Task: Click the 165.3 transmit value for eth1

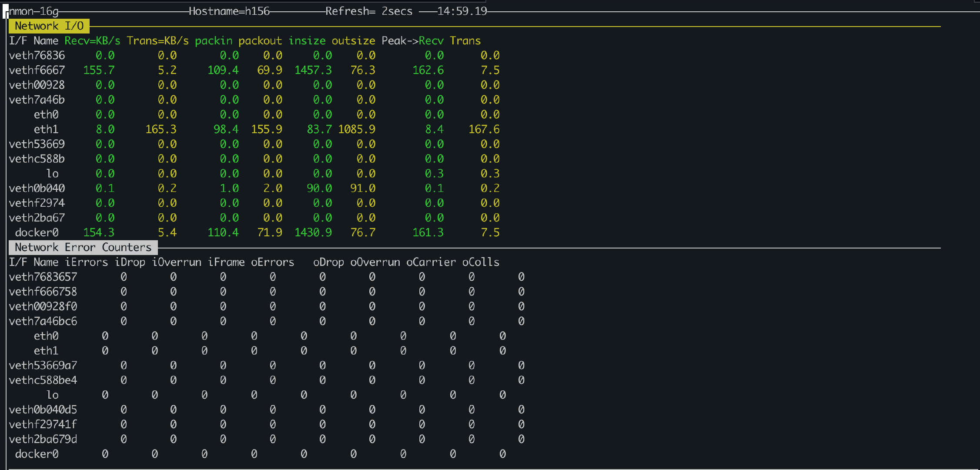Action: 161,129
